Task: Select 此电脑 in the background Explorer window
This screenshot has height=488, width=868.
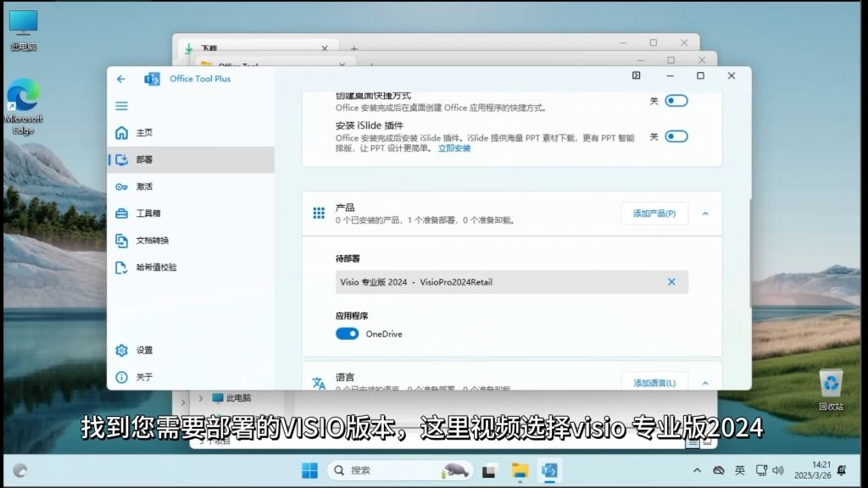Action: tap(232, 398)
